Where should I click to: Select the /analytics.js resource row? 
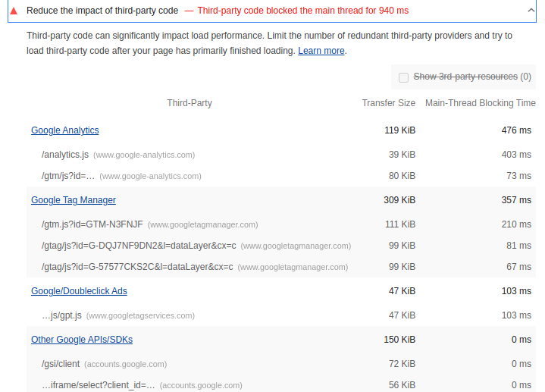pos(65,155)
